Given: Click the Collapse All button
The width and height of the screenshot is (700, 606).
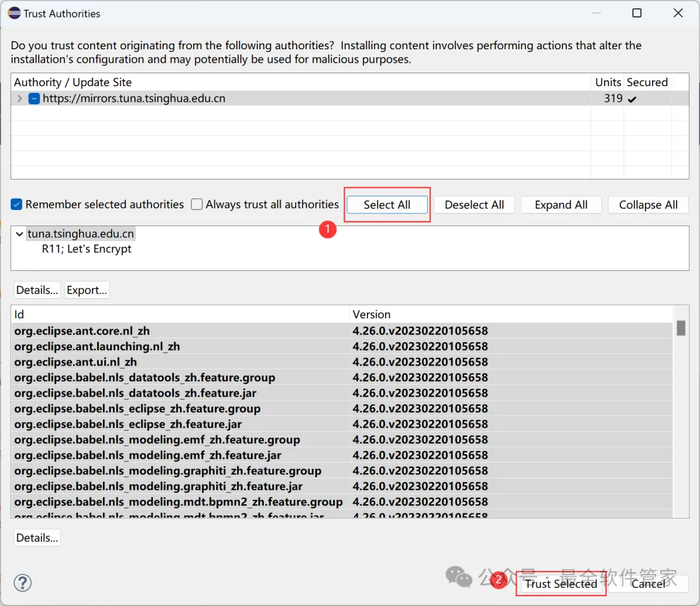Looking at the screenshot, I should tap(647, 205).
